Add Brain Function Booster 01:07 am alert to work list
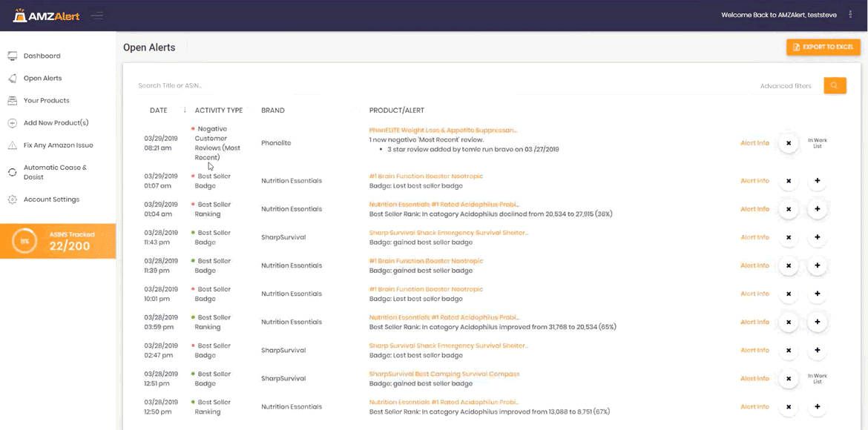Image resolution: width=868 pixels, height=430 pixels. point(817,181)
